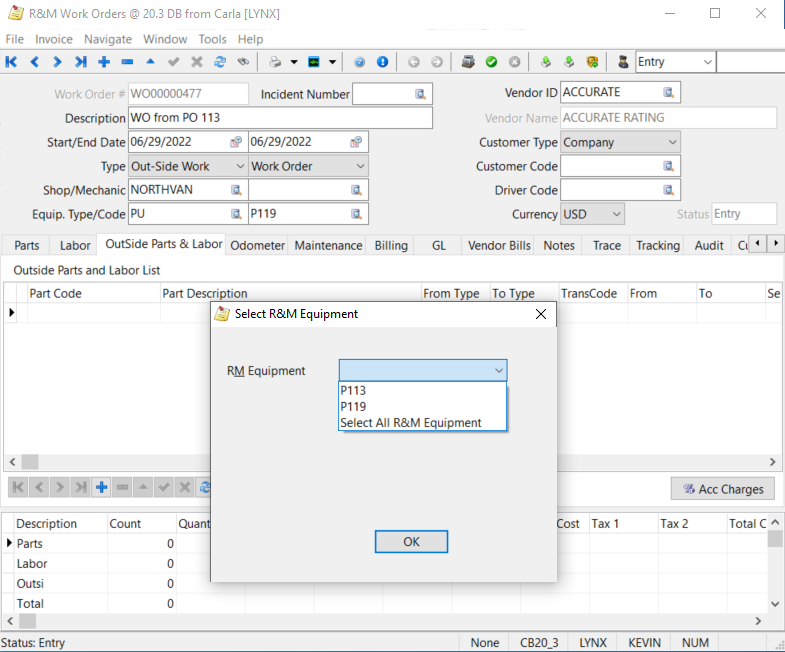Viewport: 785px width, 652px height.
Task: Expand the RM Equipment dropdown arrow
Action: pos(498,371)
